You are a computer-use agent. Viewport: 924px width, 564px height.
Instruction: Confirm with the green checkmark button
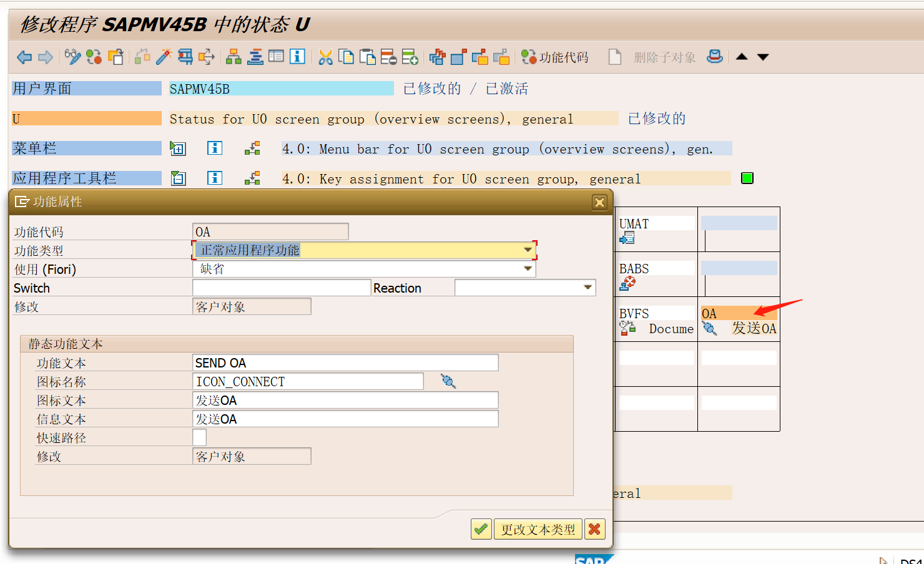pyautogui.click(x=481, y=529)
